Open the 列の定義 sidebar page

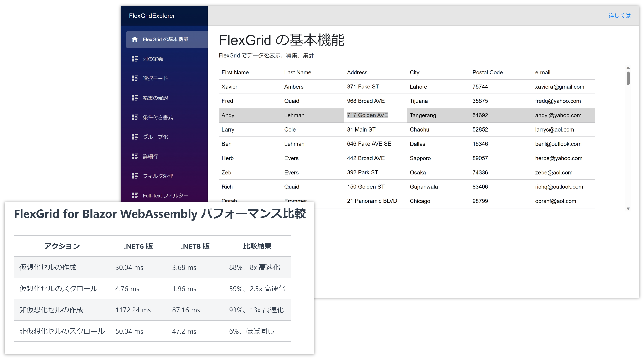tap(167, 59)
